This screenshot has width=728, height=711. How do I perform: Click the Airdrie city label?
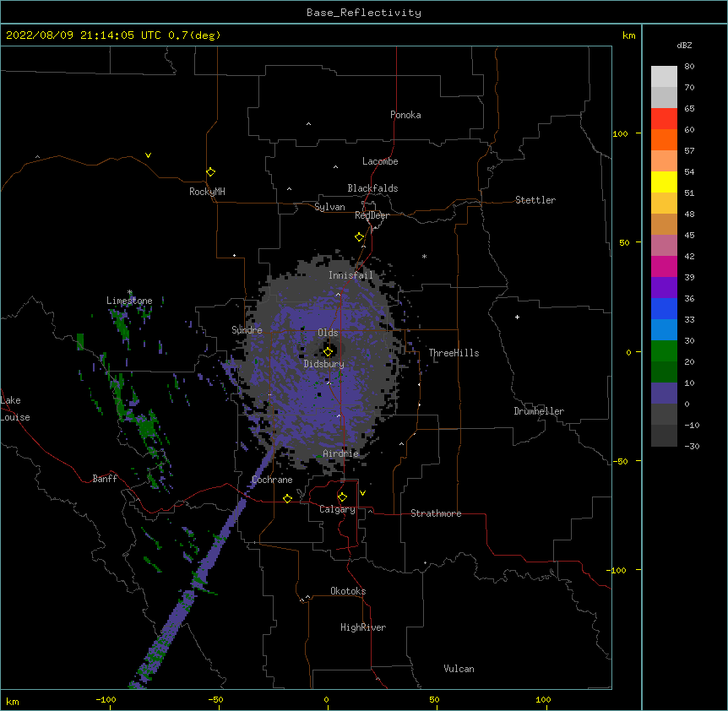point(341,453)
